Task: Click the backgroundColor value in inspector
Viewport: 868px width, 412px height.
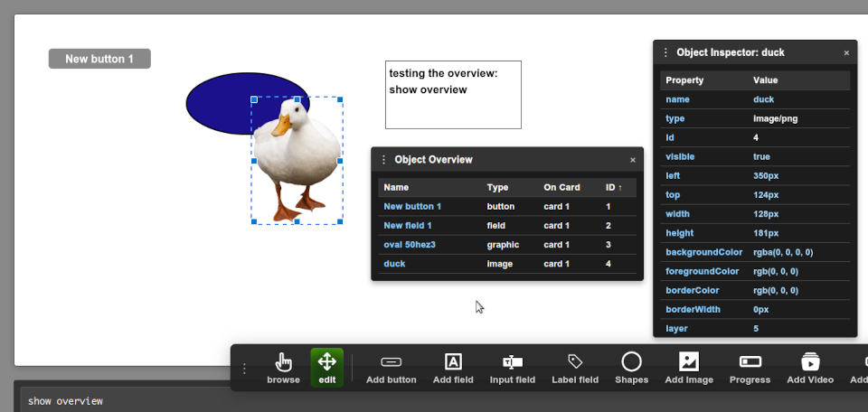Action: pyautogui.click(x=782, y=252)
